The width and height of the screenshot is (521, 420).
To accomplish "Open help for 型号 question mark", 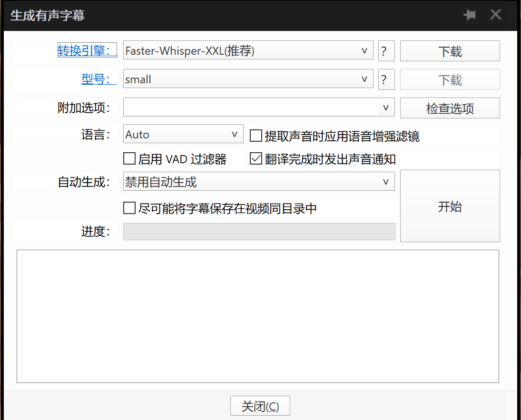I will pyautogui.click(x=386, y=79).
